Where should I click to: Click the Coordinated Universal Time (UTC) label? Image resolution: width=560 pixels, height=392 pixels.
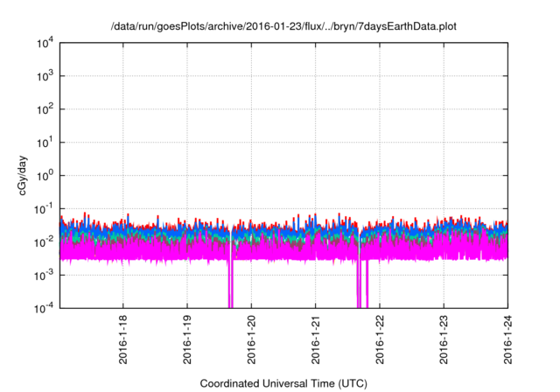[283, 383]
